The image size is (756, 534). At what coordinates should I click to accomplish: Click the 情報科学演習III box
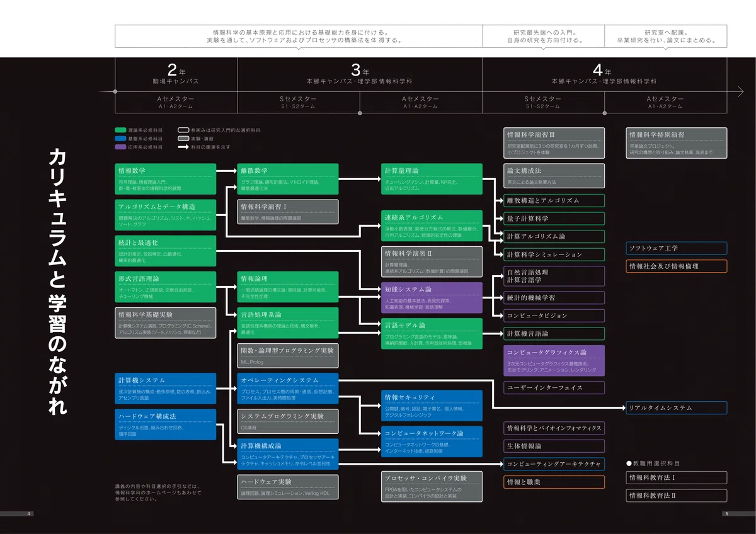coord(554,143)
